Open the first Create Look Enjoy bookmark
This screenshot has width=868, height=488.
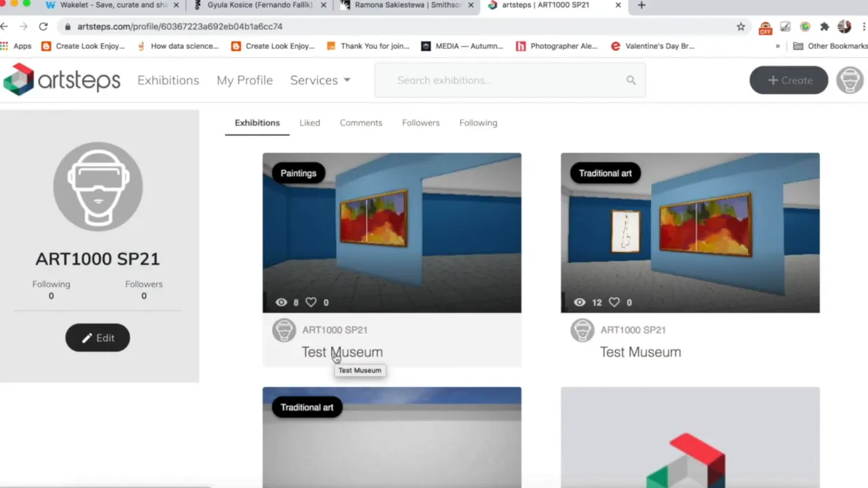83,46
